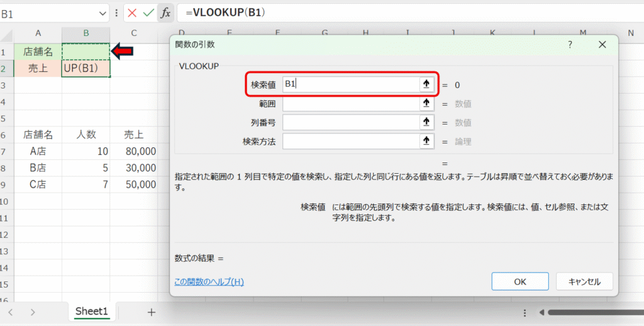Select cell containing B店
The width and height of the screenshot is (644, 326).
tap(38, 168)
